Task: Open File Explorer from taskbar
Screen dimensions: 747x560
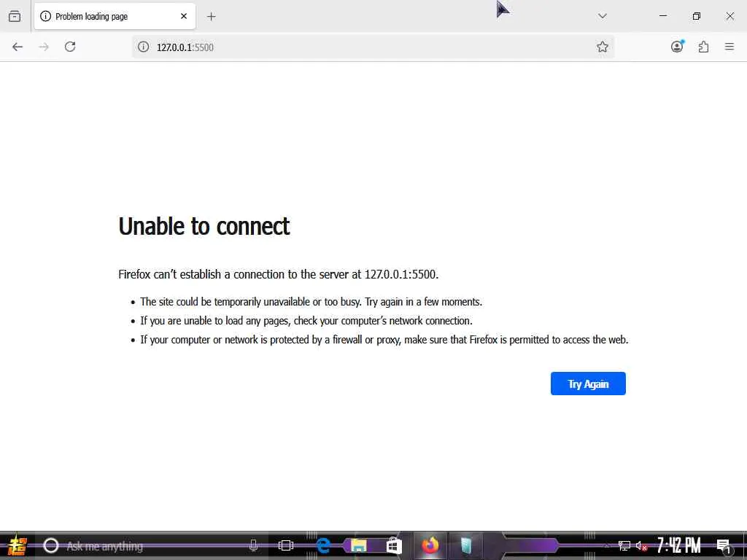Action: click(x=359, y=545)
